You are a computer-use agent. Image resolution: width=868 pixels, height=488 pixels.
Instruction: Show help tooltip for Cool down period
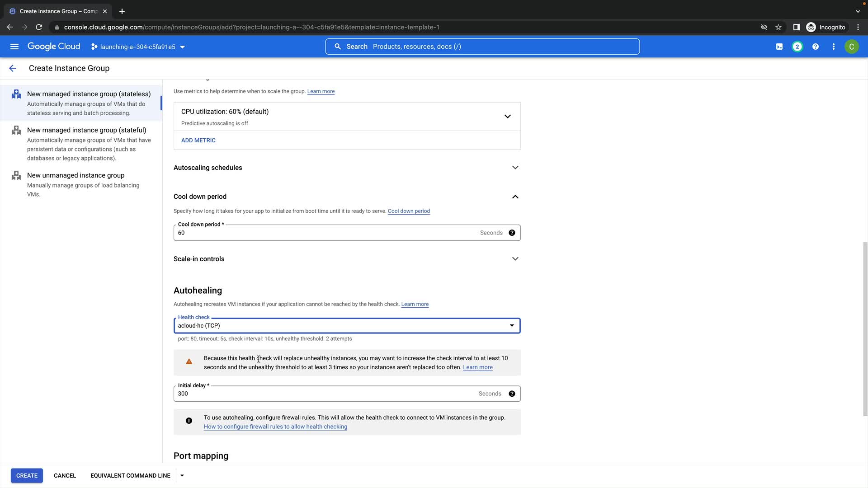(x=512, y=233)
